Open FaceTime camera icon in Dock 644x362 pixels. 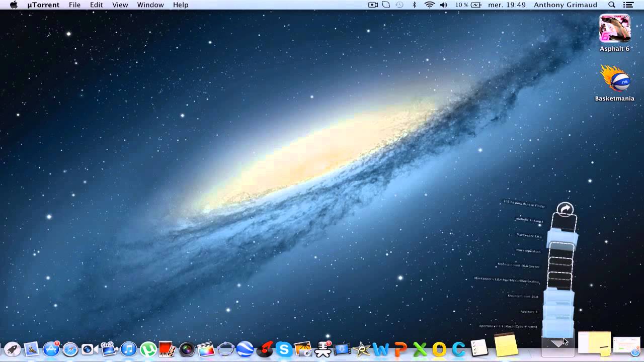[89, 348]
